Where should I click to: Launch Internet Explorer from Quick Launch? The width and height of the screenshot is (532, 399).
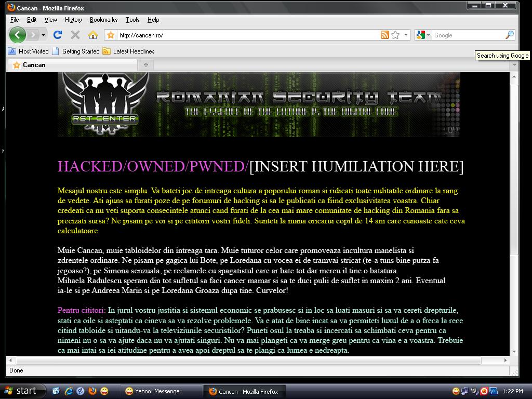69,391
